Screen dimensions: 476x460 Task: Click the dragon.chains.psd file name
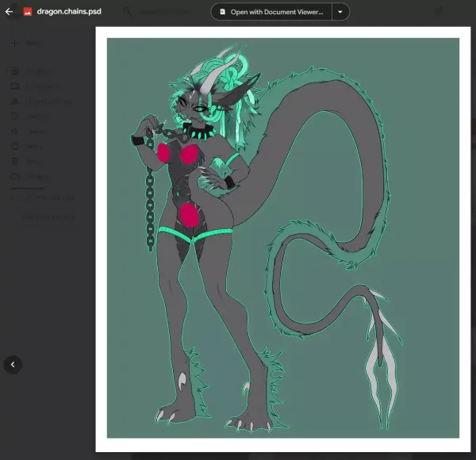(68, 12)
